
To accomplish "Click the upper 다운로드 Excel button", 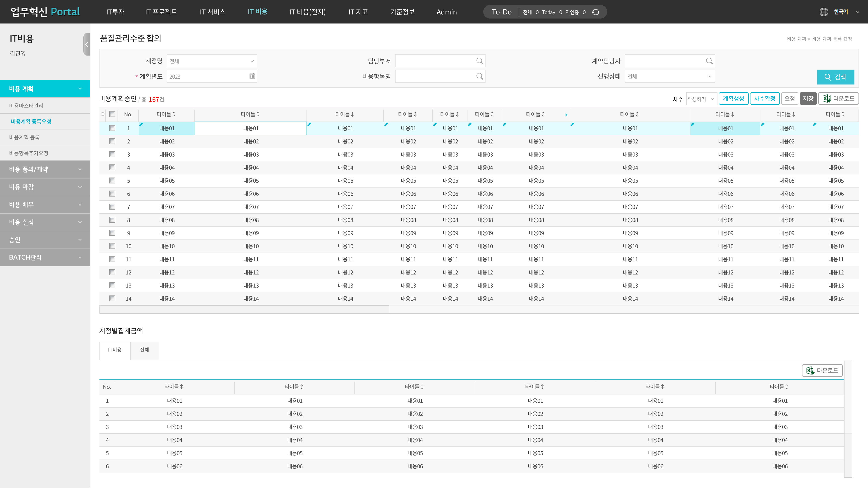I will [x=838, y=99].
